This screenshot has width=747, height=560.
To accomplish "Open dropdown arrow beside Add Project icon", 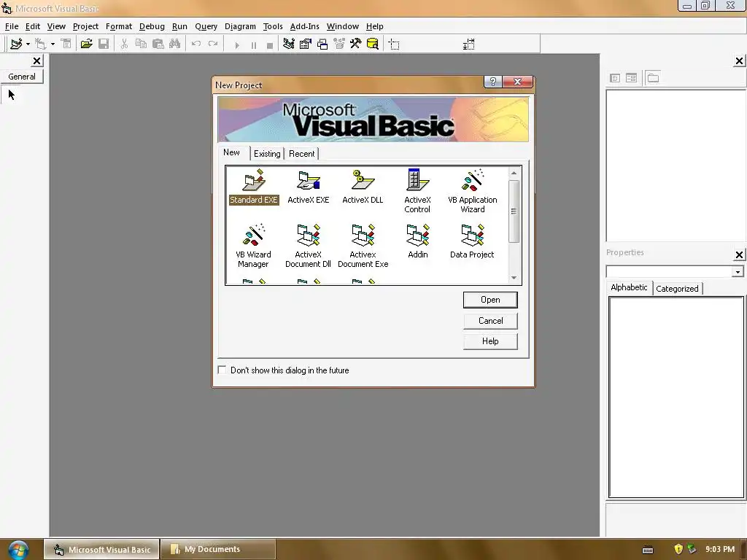I will [x=28, y=44].
